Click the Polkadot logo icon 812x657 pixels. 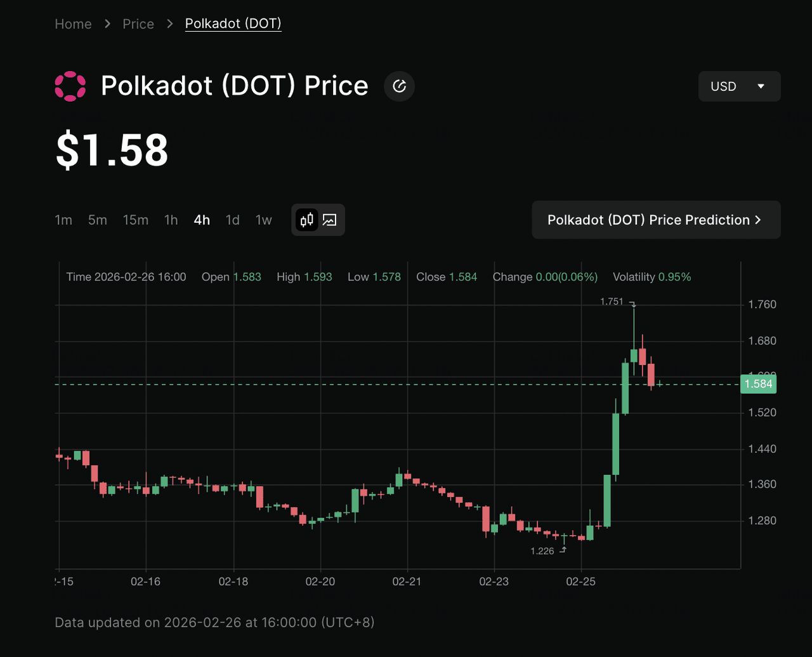(x=70, y=86)
